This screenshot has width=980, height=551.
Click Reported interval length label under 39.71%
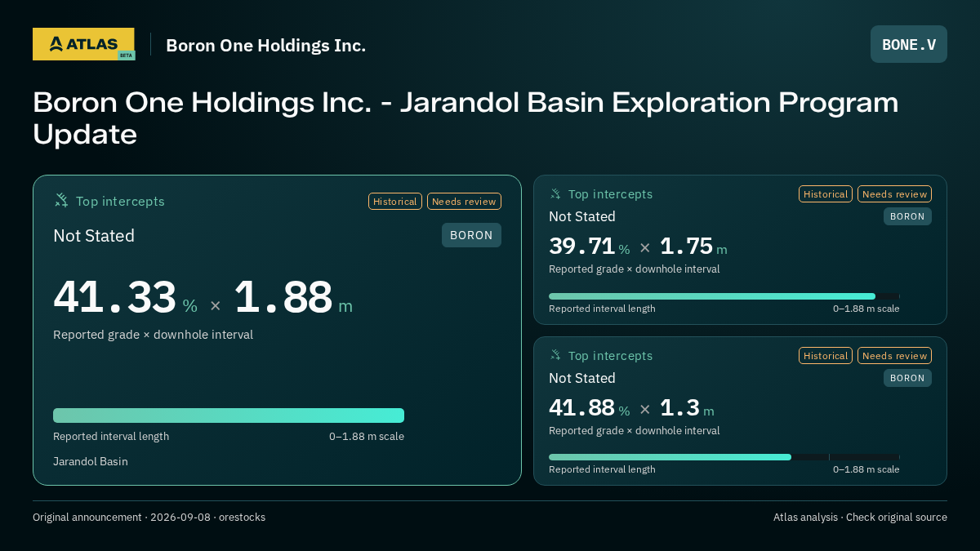(x=602, y=309)
